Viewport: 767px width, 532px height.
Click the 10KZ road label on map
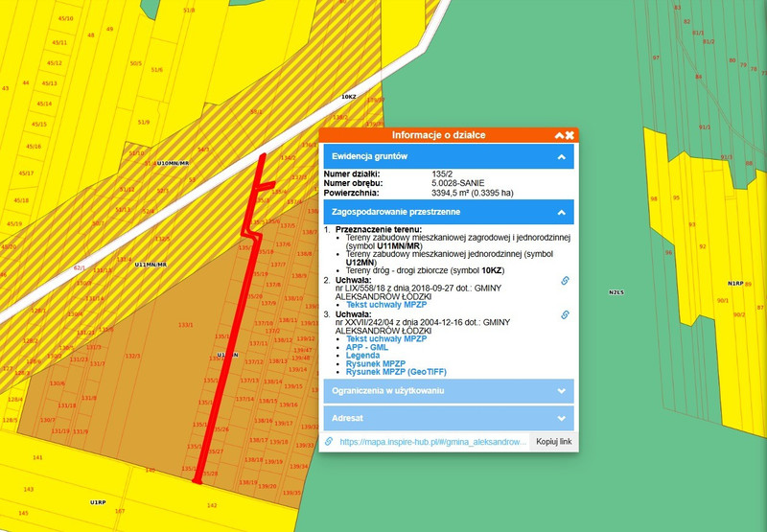[x=349, y=97]
